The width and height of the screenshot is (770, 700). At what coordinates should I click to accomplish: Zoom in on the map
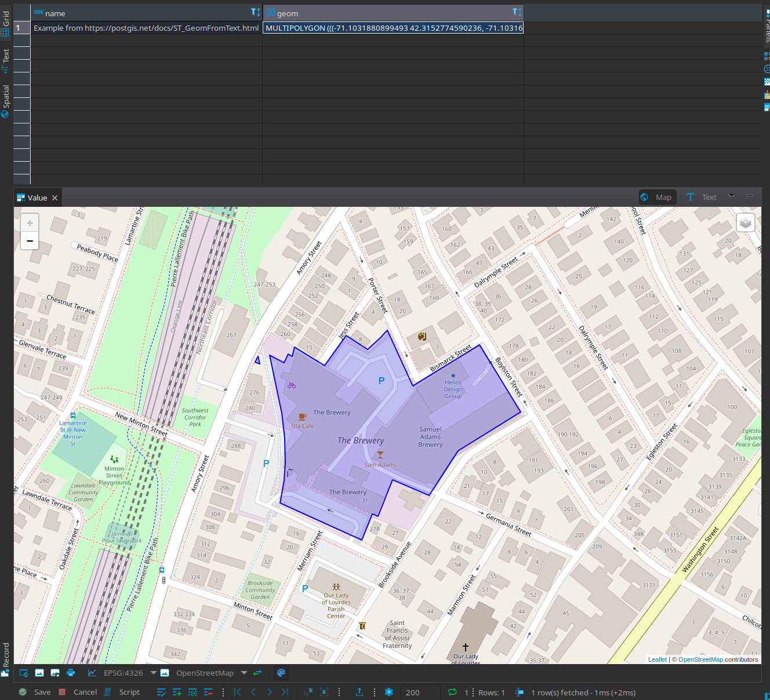coord(30,223)
